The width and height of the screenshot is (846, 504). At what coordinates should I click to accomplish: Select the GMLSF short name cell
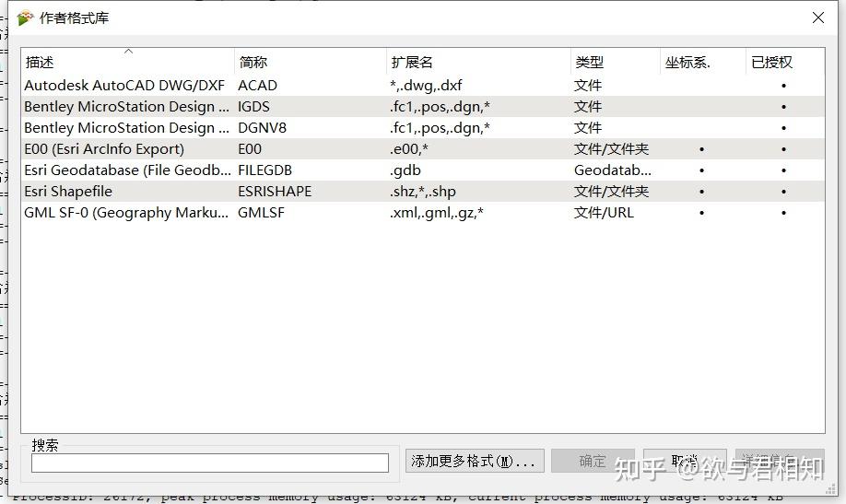pos(261,213)
